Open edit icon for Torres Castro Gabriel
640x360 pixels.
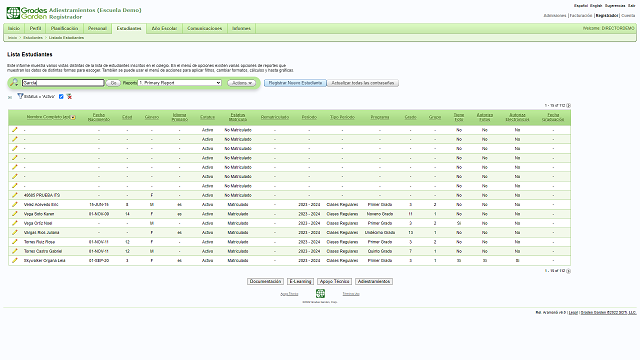[15, 251]
